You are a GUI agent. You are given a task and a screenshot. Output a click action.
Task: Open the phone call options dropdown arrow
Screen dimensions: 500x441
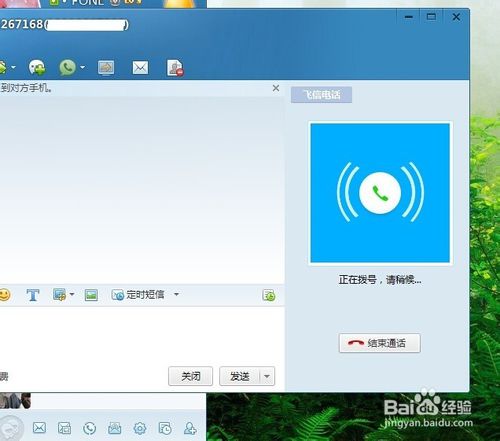(82, 67)
